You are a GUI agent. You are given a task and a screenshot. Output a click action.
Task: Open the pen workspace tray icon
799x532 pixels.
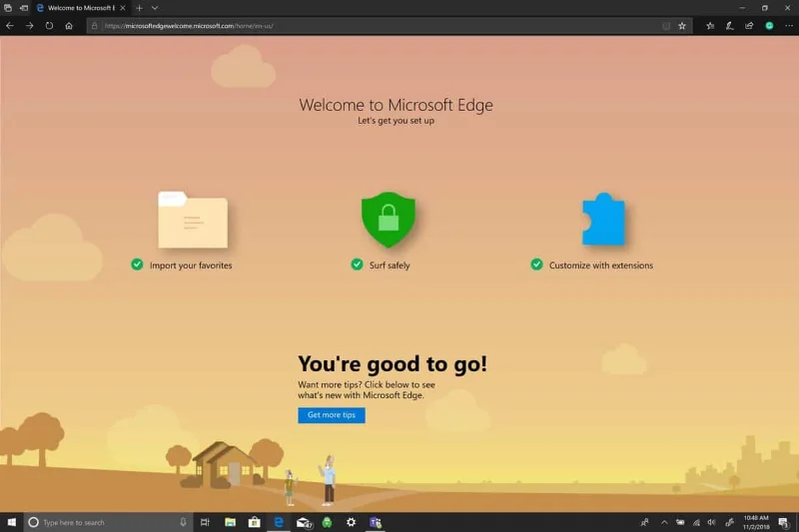point(730,522)
